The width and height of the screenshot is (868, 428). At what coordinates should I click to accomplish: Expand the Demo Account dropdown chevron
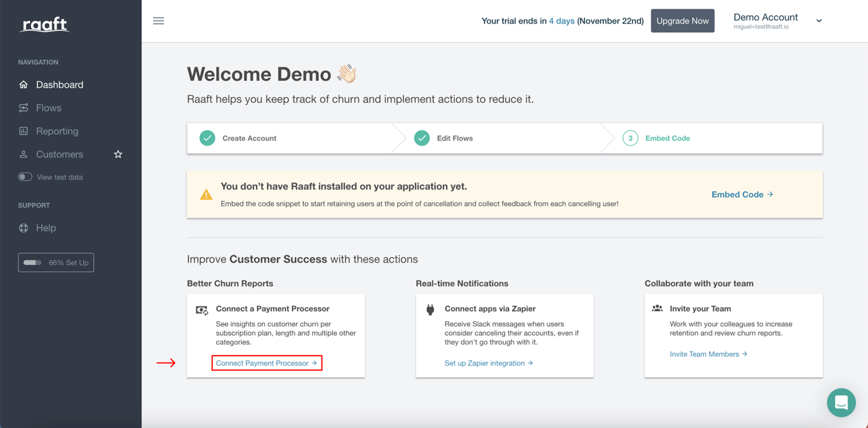(819, 21)
